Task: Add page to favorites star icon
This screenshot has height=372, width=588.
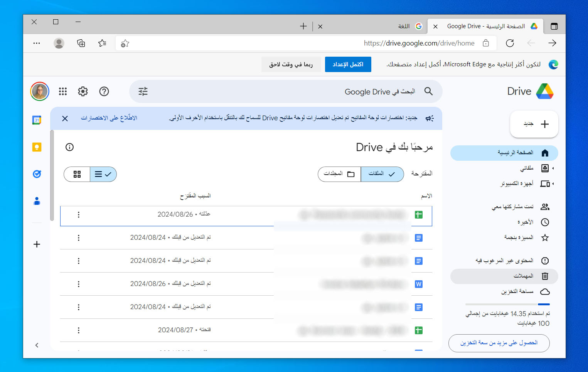Action: tap(125, 43)
